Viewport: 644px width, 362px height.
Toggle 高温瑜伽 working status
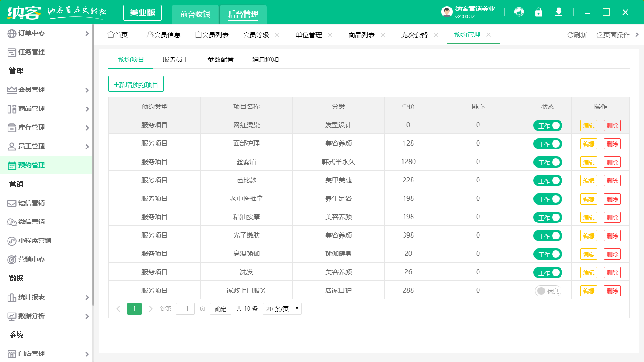547,254
